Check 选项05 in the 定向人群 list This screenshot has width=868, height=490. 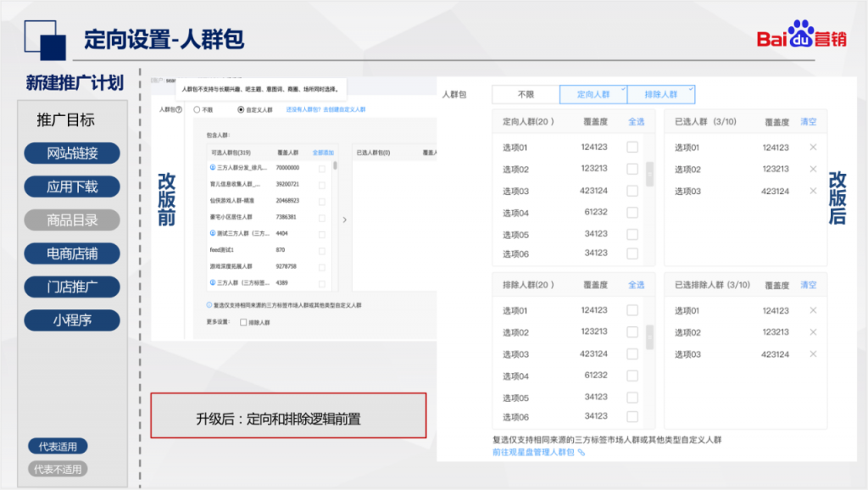click(632, 234)
